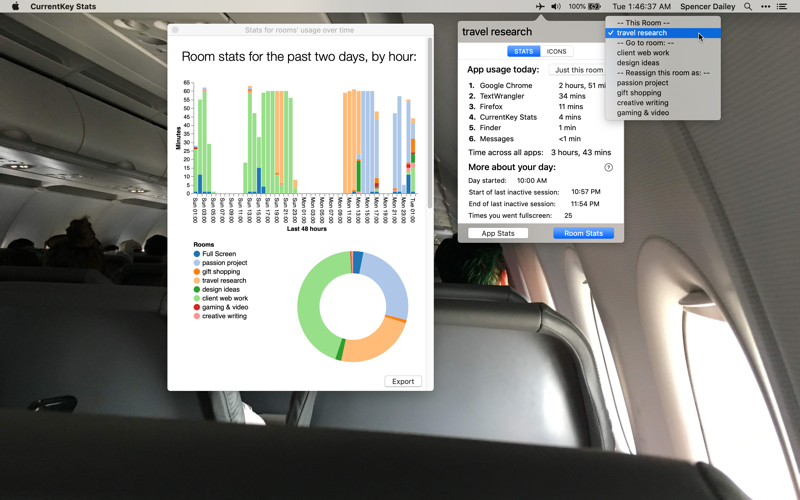The height and width of the screenshot is (500, 800).
Task: Click the travel research popover title
Action: (x=497, y=32)
